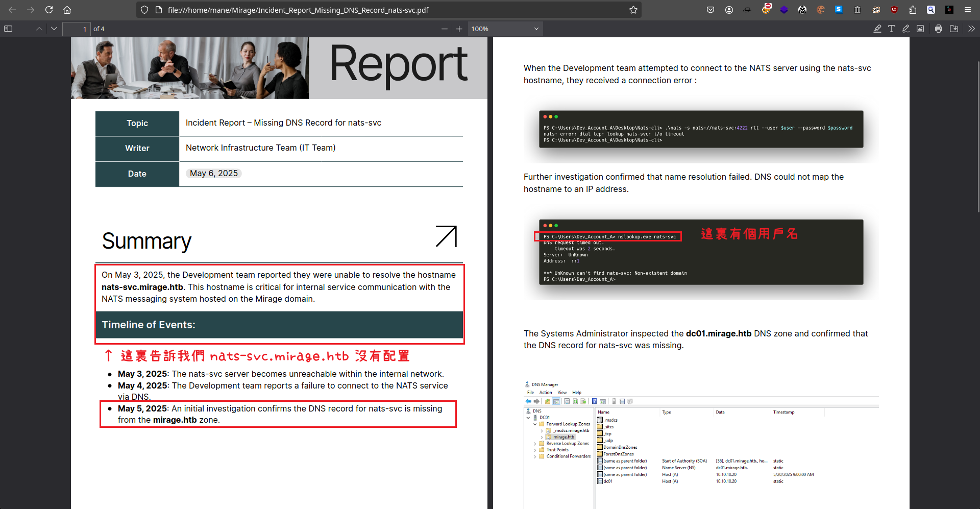Open the purple layers extension

tap(784, 10)
